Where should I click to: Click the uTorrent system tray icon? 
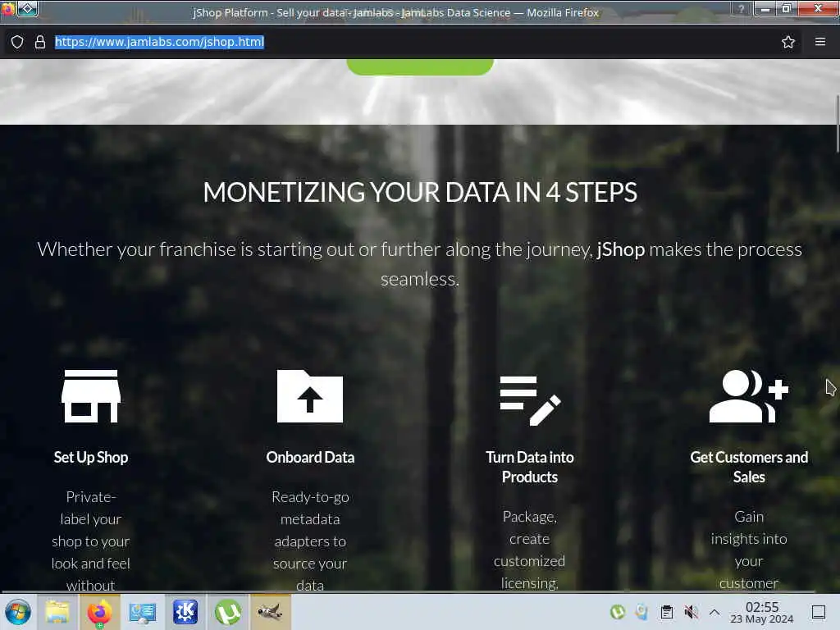(618, 612)
